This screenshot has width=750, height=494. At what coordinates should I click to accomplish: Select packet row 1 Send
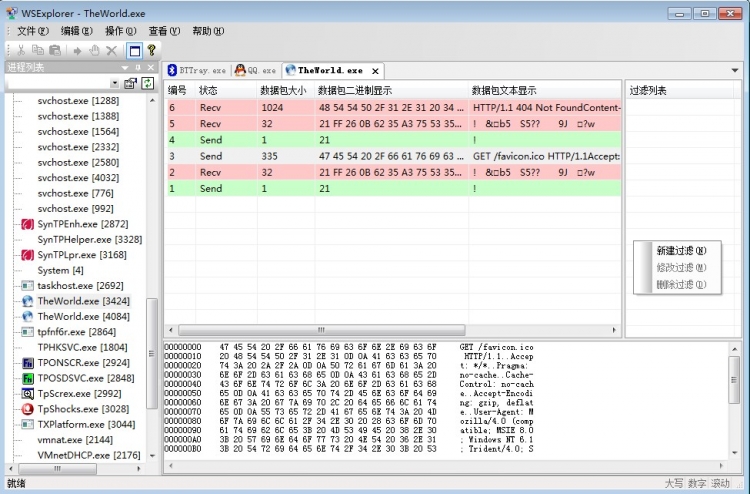click(x=393, y=188)
